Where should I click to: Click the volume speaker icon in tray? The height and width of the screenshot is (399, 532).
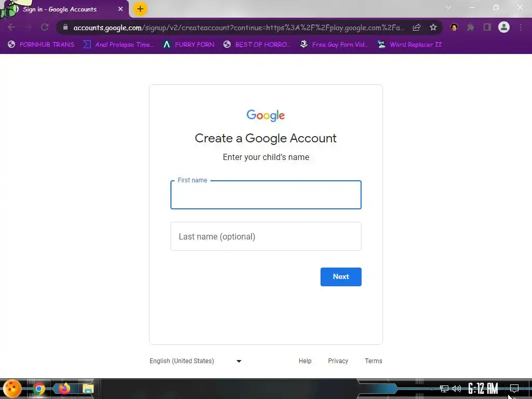[x=457, y=389]
